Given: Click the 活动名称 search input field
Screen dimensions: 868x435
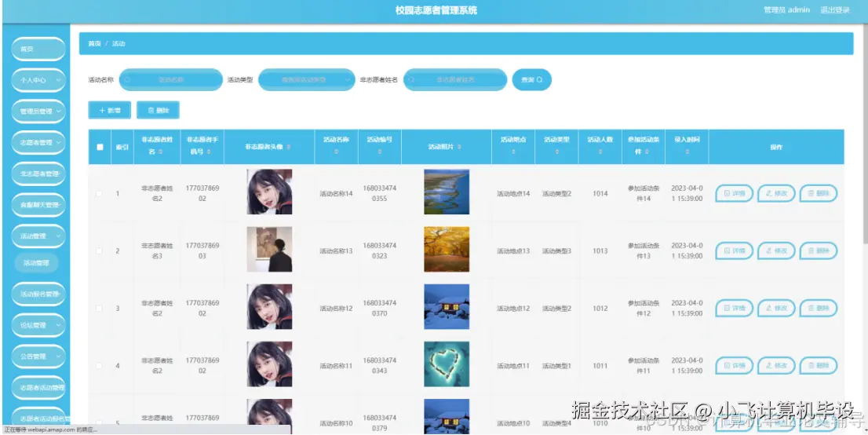Looking at the screenshot, I should pos(171,80).
